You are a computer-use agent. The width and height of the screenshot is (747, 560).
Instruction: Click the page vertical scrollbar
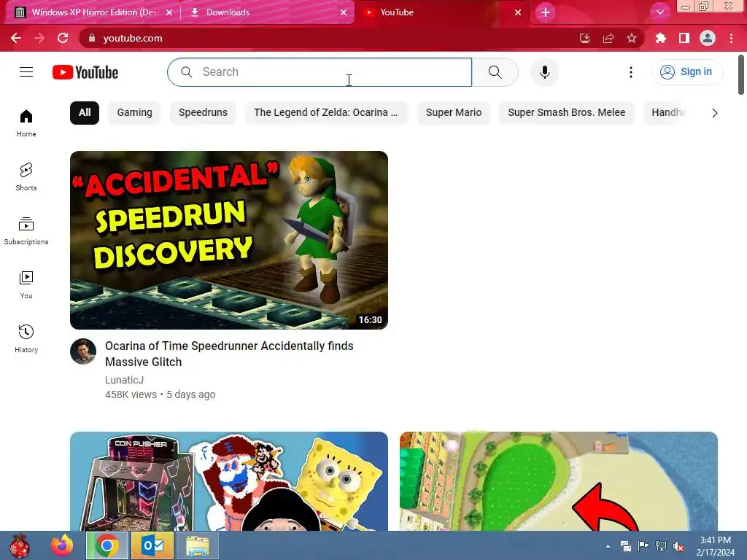pyautogui.click(x=741, y=75)
